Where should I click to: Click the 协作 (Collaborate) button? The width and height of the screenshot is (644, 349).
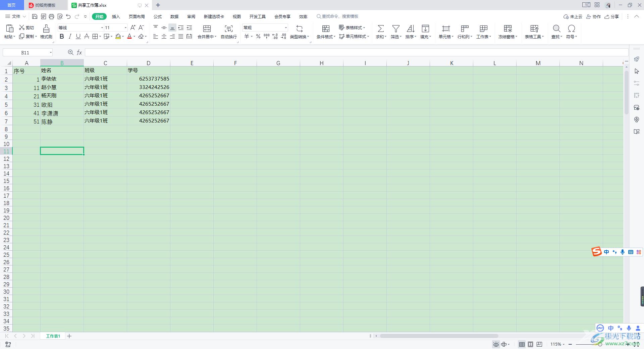(594, 16)
